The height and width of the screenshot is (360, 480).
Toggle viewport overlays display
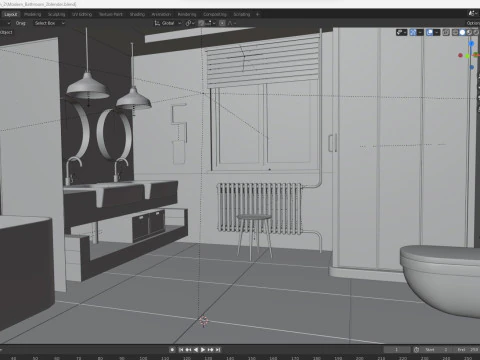(429, 32)
